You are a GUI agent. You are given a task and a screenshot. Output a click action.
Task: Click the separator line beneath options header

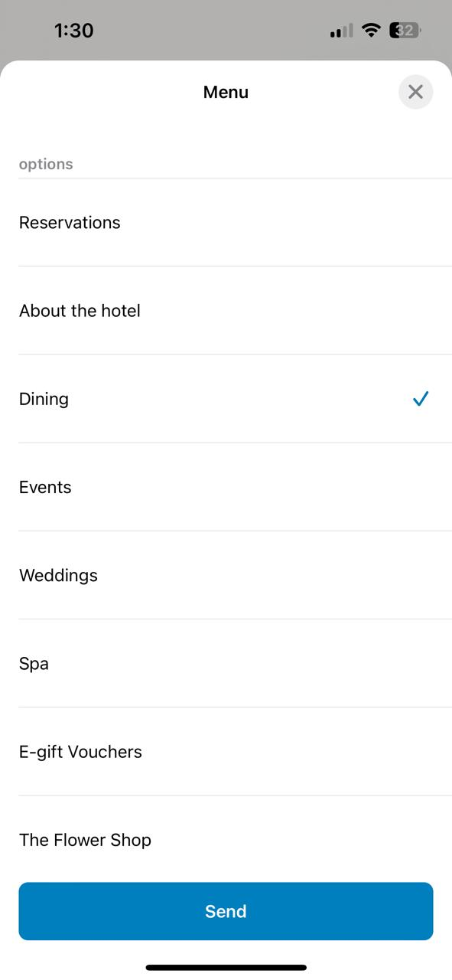click(235, 178)
